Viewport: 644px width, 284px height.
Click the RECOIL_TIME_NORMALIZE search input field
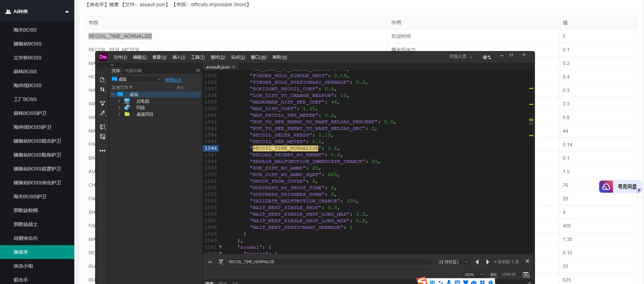point(328,262)
